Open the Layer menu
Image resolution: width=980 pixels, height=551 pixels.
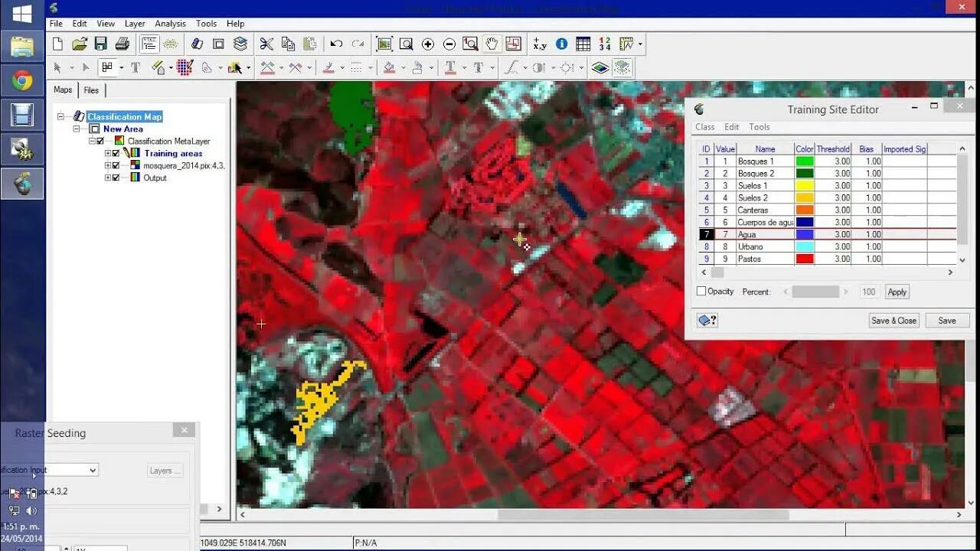pyautogui.click(x=135, y=24)
